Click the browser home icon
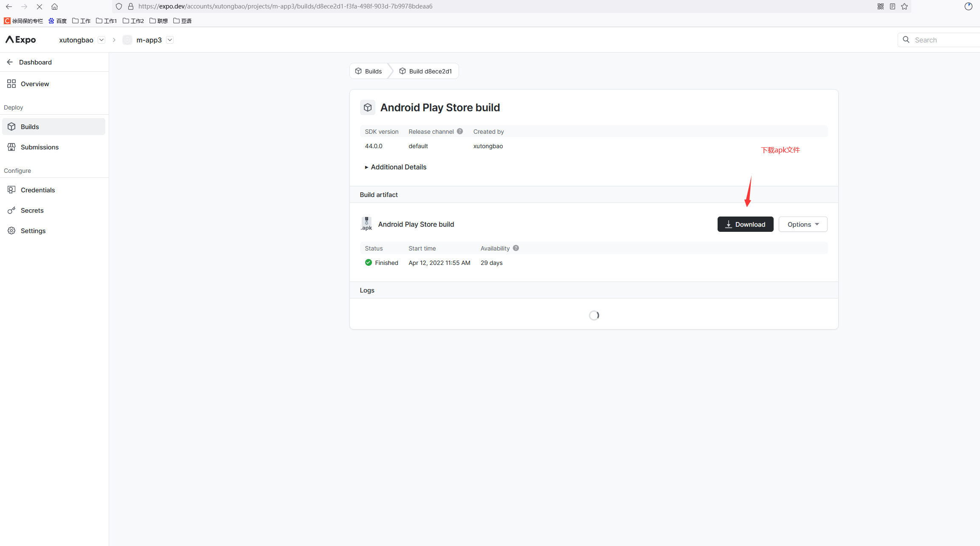Viewport: 980px width, 546px height. tap(54, 6)
